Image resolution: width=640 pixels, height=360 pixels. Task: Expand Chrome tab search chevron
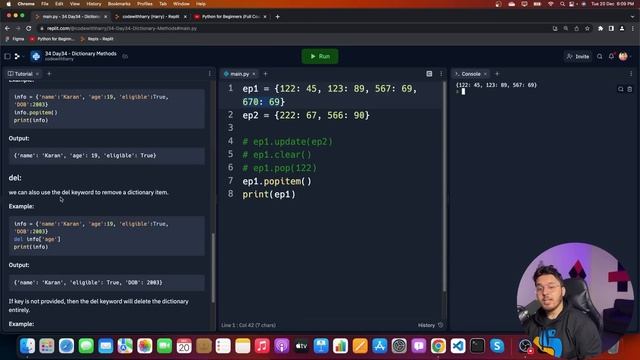[x=632, y=17]
